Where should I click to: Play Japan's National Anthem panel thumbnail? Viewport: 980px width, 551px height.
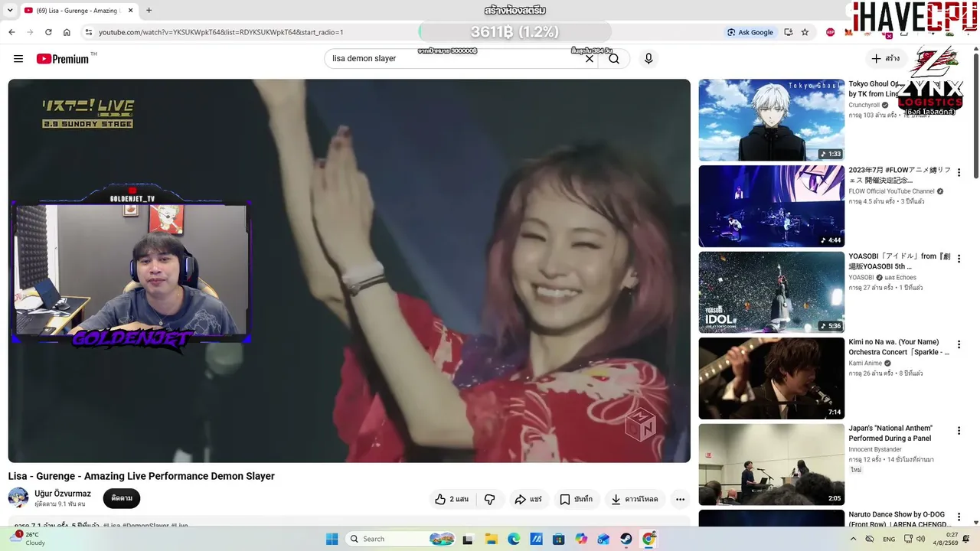click(x=772, y=465)
